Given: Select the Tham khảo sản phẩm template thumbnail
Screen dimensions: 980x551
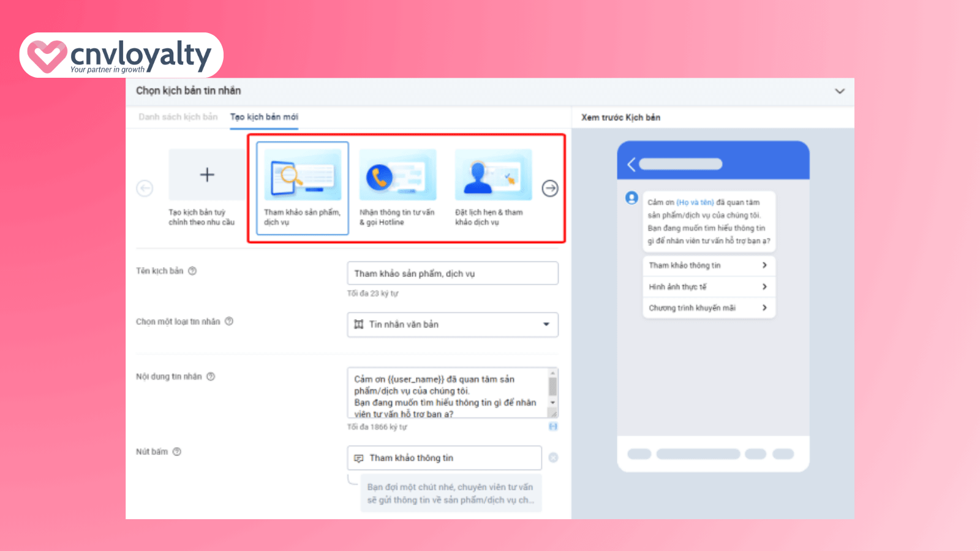Looking at the screenshot, I should 303,175.
